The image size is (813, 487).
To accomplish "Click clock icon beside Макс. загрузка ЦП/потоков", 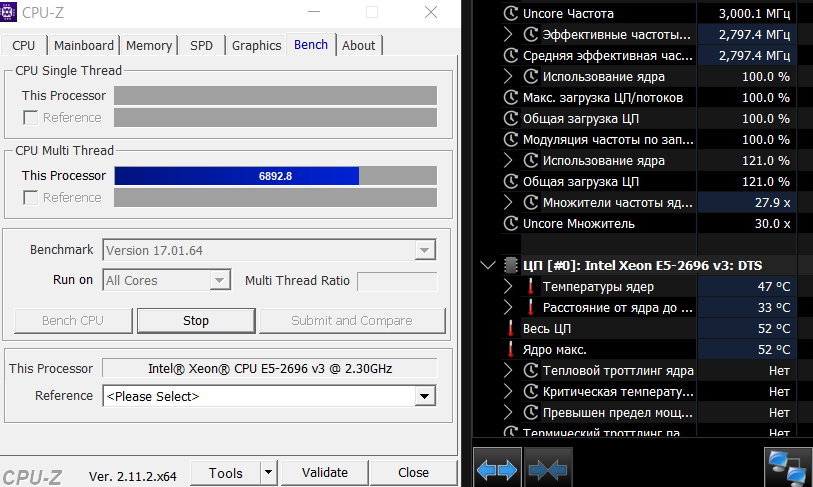I will tap(511, 98).
